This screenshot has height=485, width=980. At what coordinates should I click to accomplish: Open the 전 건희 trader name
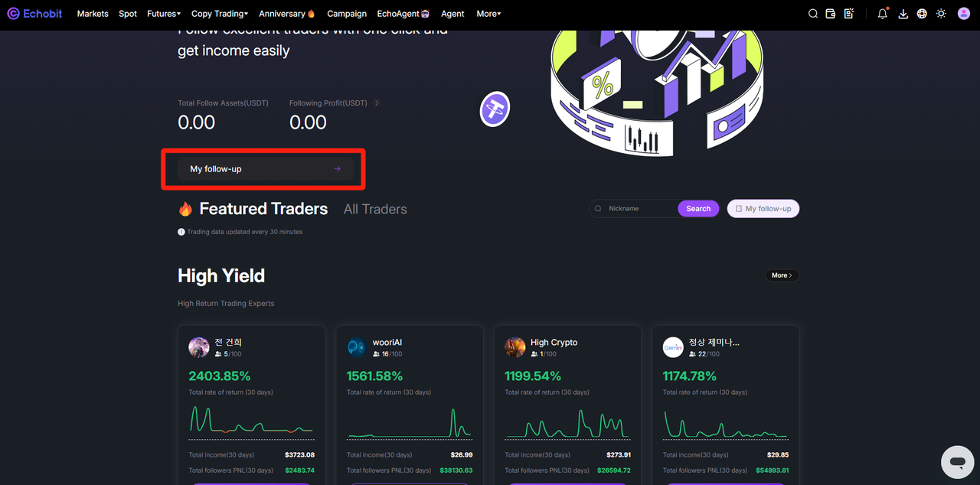click(228, 343)
